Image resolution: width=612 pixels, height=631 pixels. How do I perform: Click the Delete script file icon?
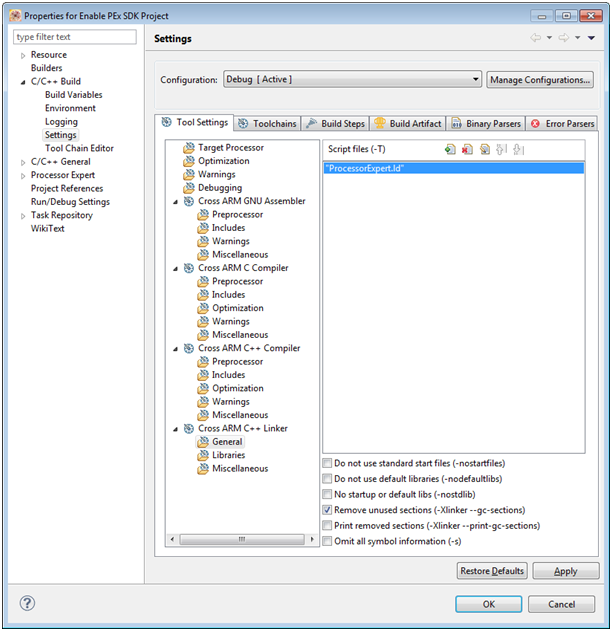tap(467, 150)
